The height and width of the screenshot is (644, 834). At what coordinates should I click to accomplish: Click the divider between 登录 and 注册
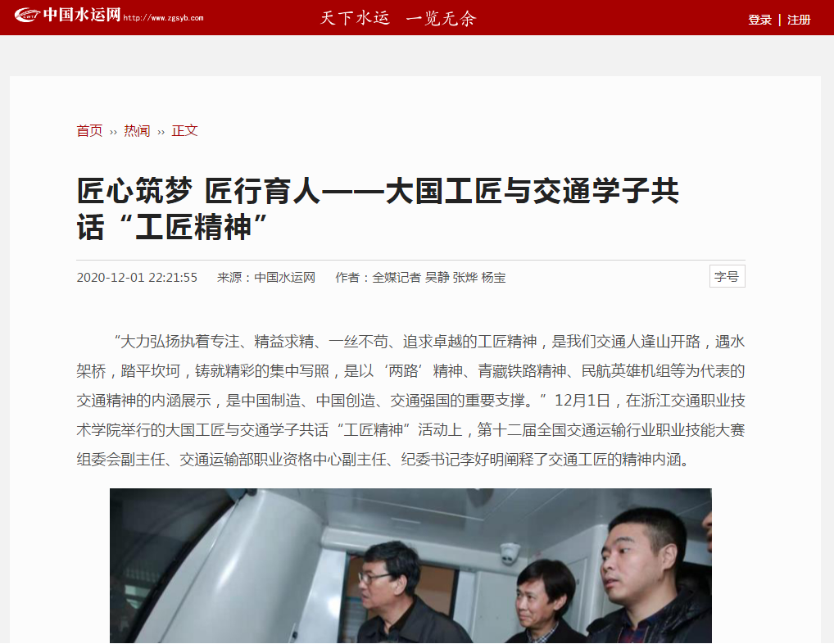click(x=780, y=20)
